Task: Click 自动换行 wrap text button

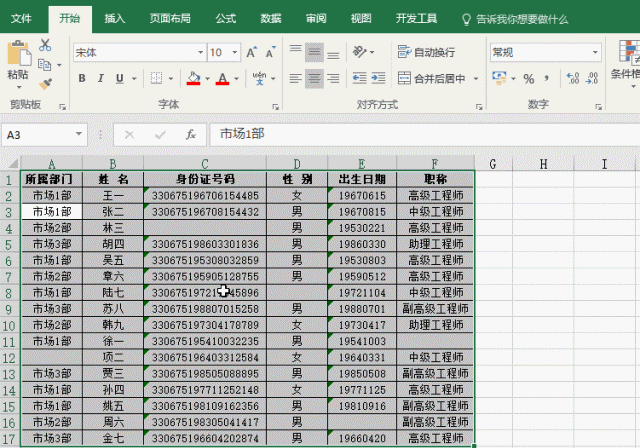Action: [426, 52]
